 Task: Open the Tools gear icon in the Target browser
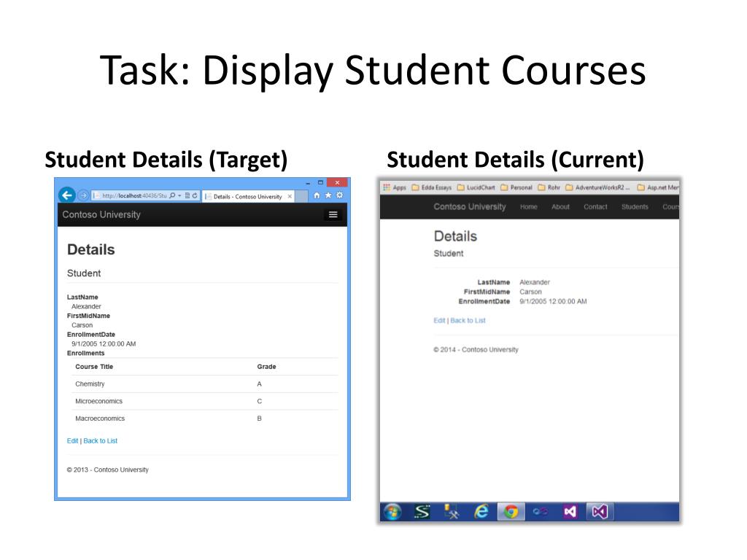tap(340, 195)
